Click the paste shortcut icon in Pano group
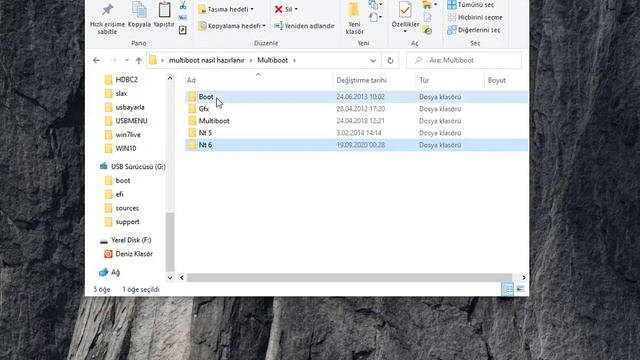Viewport: 640px width, 360px height. click(183, 30)
